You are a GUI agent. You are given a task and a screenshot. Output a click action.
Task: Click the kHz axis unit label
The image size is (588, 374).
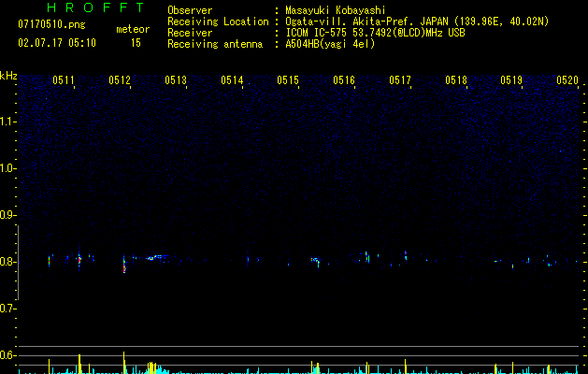click(8, 76)
